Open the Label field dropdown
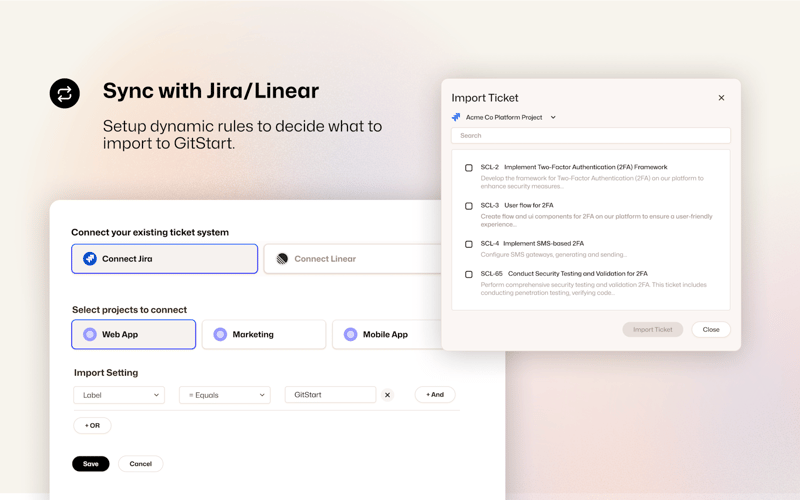Viewport: 800px width, 500px height. (119, 395)
